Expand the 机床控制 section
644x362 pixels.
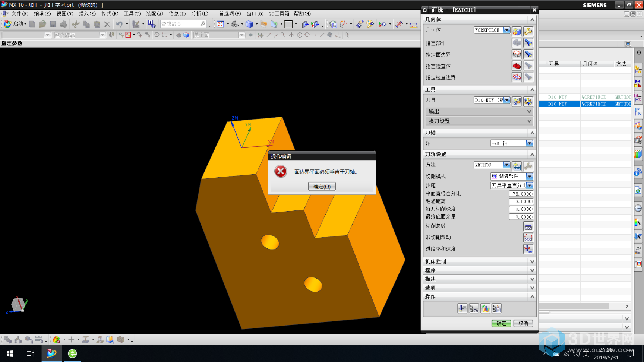coord(479,261)
